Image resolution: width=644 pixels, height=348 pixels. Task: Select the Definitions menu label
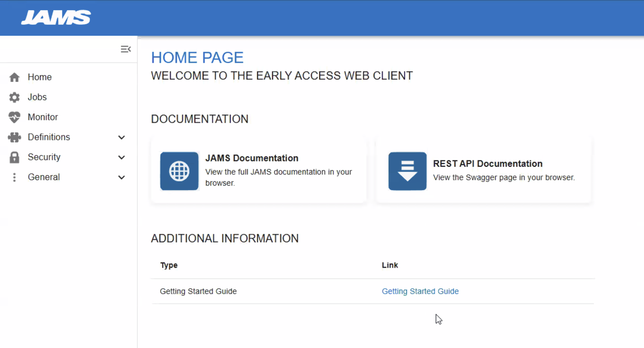[x=49, y=137]
